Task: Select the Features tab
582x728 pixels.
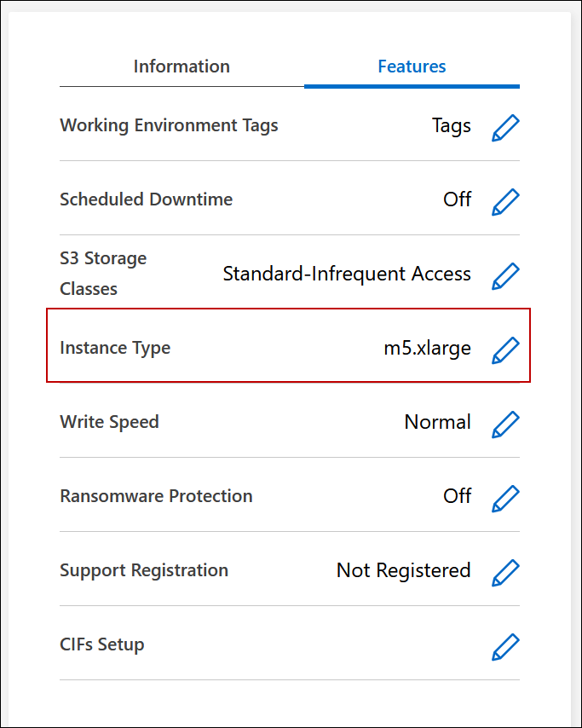Action: (412, 66)
